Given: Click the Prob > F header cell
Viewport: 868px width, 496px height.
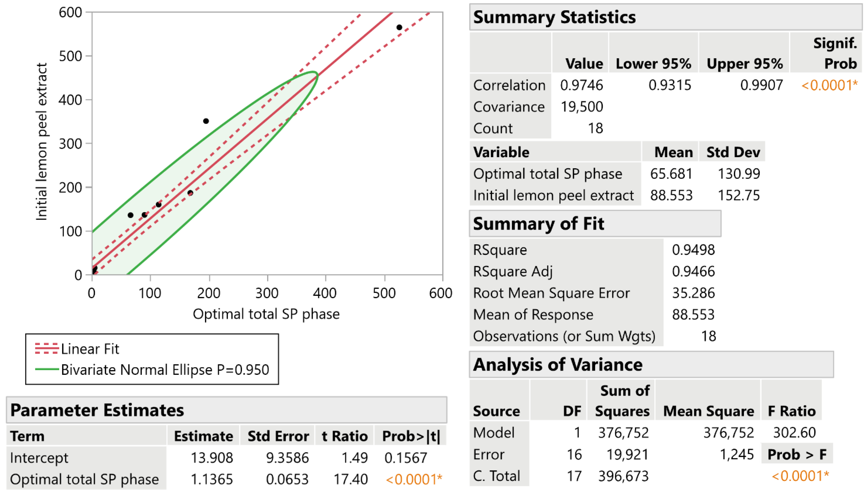Looking at the screenshot, I should 797,454.
